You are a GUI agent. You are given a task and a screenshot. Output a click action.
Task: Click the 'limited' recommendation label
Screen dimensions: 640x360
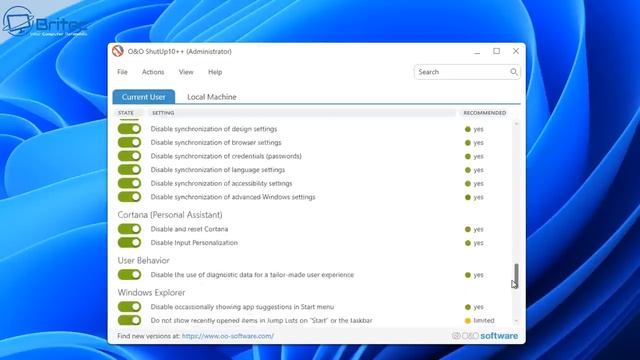pos(484,321)
